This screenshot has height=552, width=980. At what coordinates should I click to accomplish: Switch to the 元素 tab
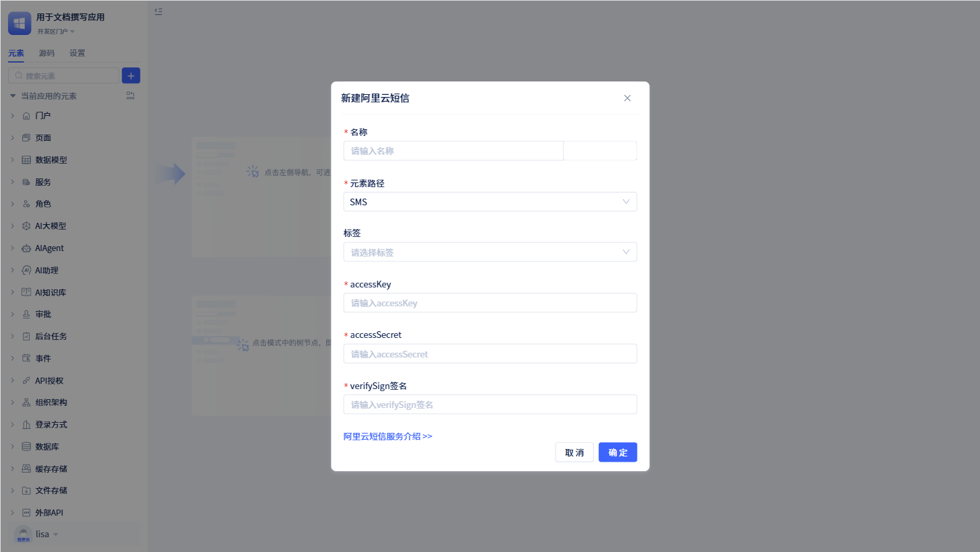click(16, 53)
